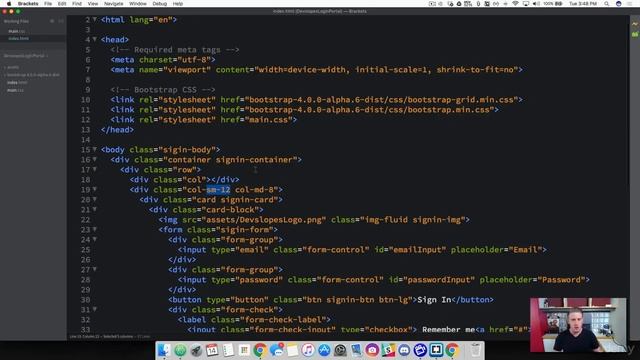Open Slack from the dock
This screenshot has height=360, width=640.
coord(388,350)
